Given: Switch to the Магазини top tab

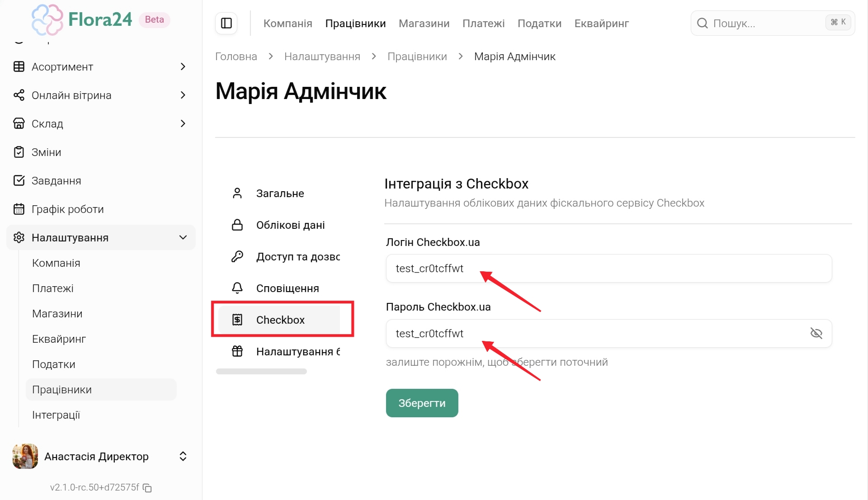Looking at the screenshot, I should click(x=424, y=24).
